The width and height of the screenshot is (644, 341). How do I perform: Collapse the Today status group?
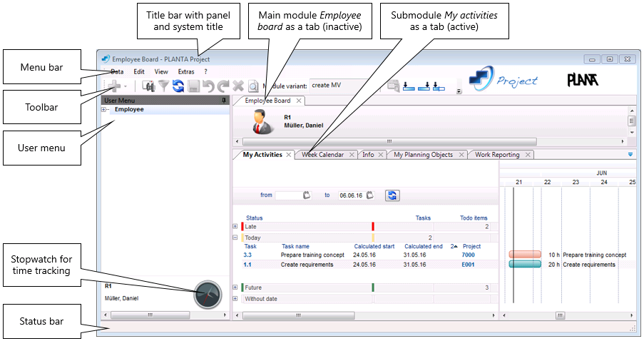point(235,238)
